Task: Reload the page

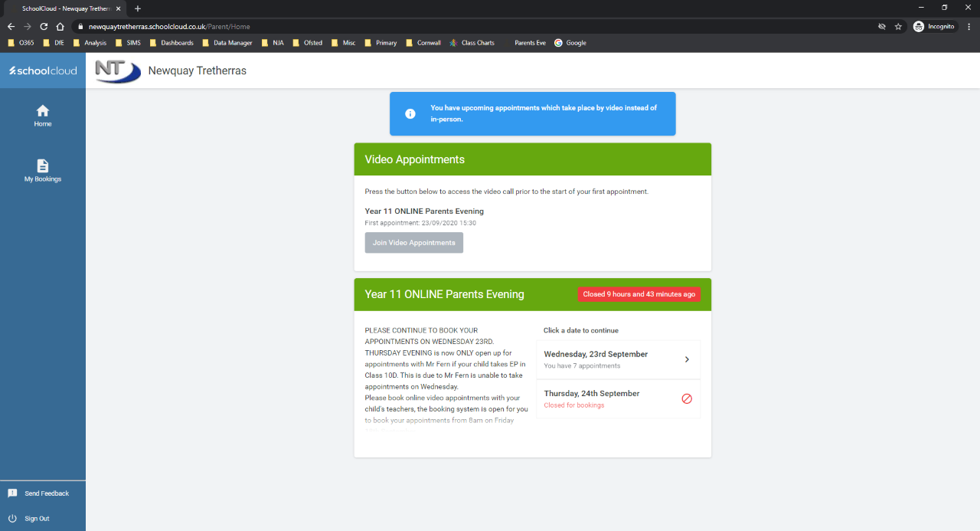Action: click(44, 26)
